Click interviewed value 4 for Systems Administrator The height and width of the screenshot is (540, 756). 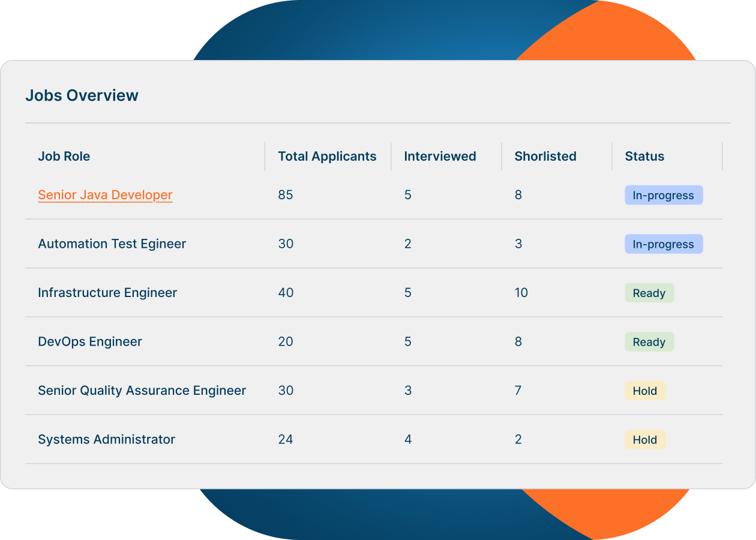click(408, 440)
